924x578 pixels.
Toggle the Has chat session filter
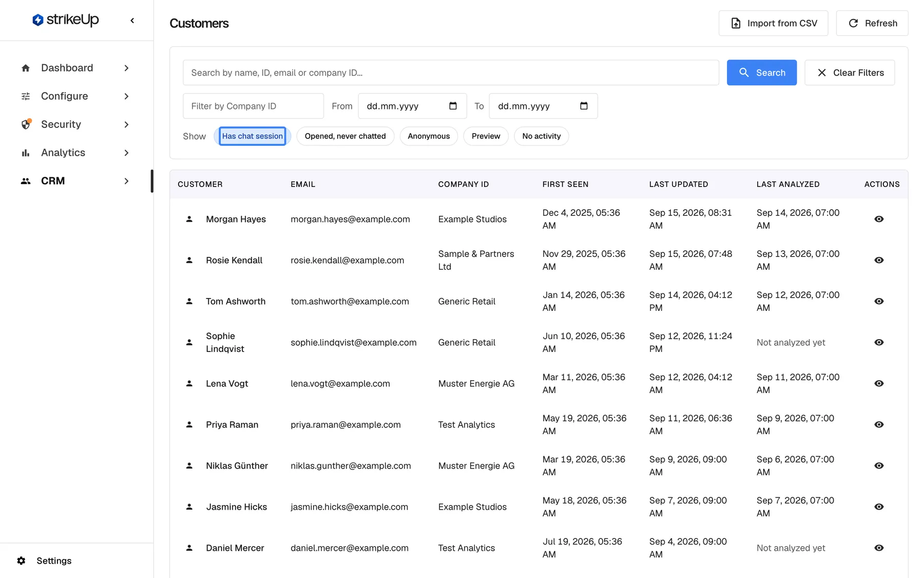click(x=253, y=136)
